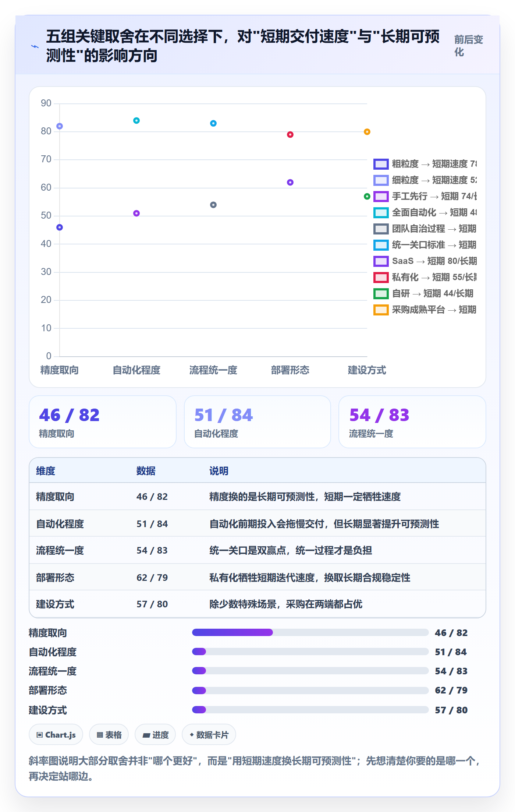Image resolution: width=515 pixels, height=812 pixels.
Task: Click the orange 建设方式 point at 80
Action: [367, 132]
